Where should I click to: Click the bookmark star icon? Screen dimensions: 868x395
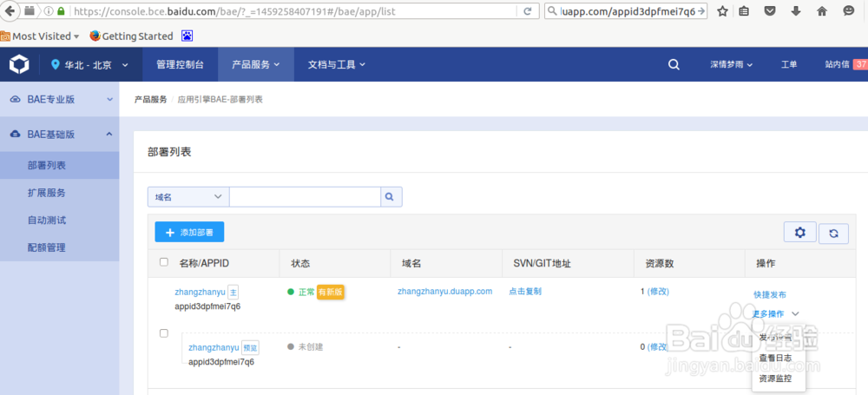pyautogui.click(x=722, y=11)
